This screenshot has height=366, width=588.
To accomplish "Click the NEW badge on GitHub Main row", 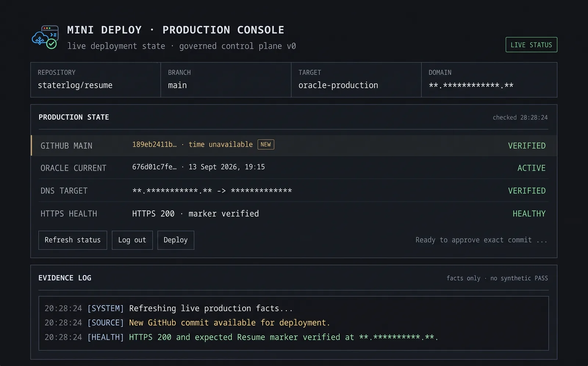I will [266, 145].
